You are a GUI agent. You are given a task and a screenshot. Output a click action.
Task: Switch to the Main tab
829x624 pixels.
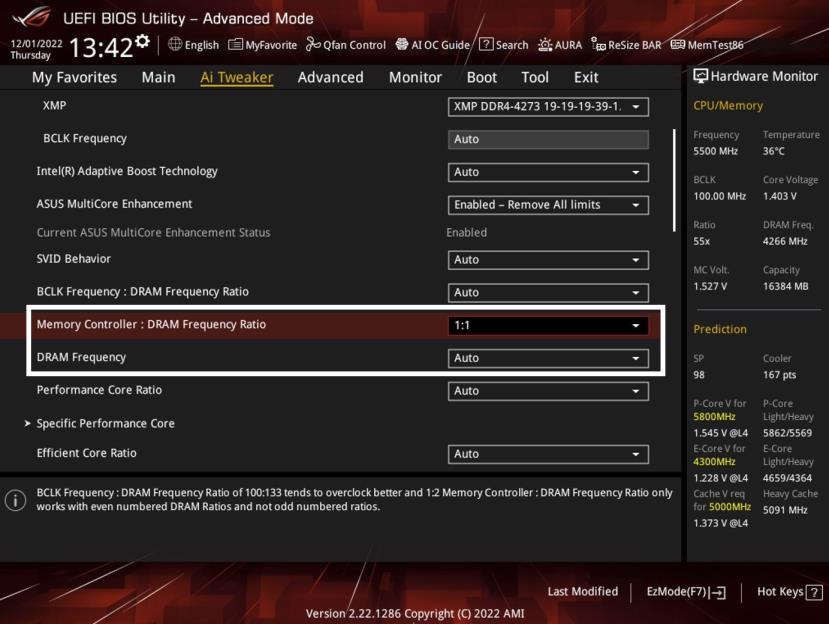coord(158,78)
